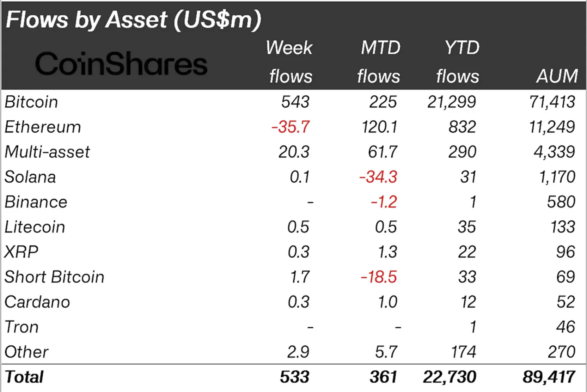This screenshot has width=587, height=392.
Task: Click the XRP row label
Action: click(x=22, y=252)
